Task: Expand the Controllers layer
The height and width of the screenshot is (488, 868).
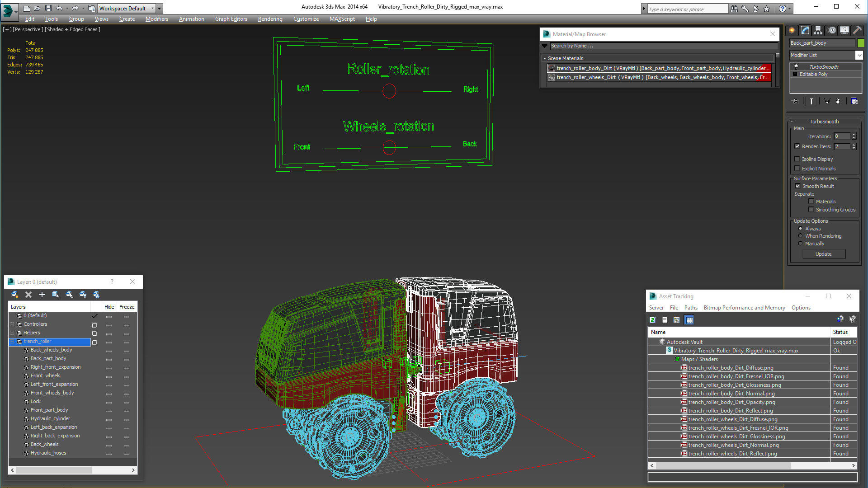Action: click(12, 324)
